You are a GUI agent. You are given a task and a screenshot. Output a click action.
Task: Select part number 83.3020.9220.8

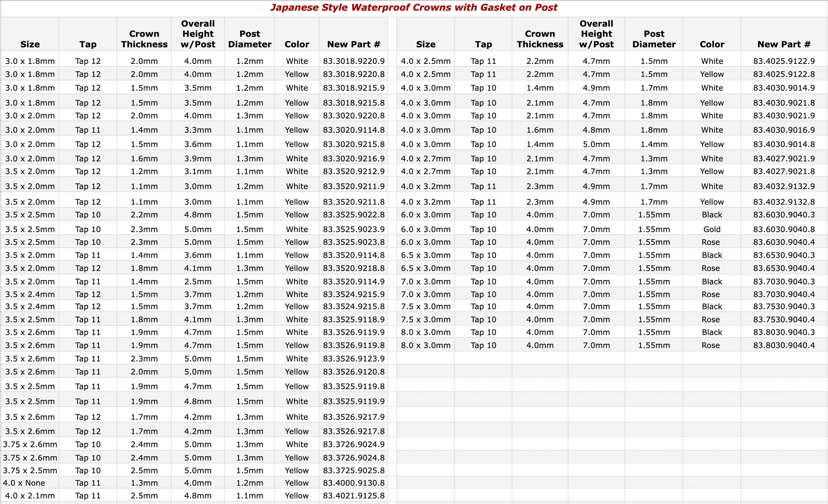pos(354,115)
